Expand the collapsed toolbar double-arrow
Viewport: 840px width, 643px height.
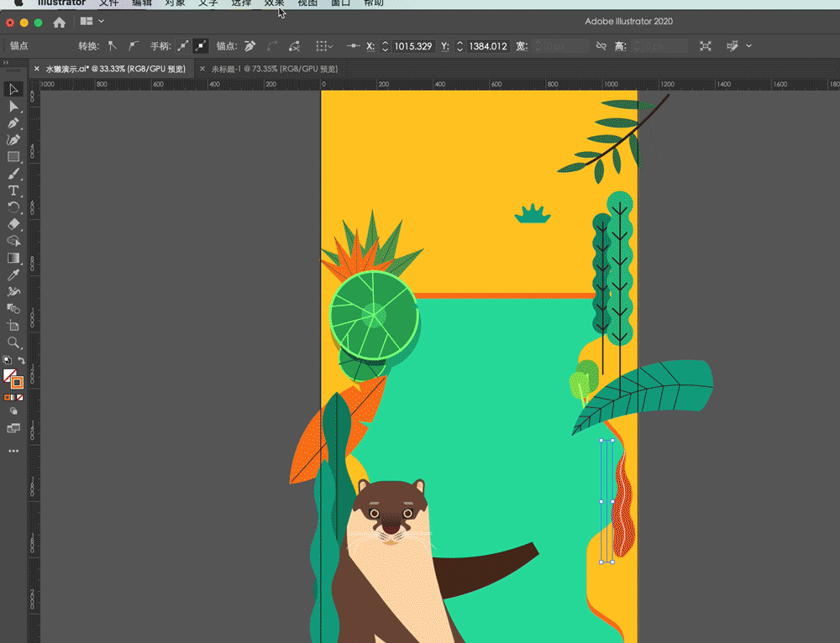click(6, 63)
